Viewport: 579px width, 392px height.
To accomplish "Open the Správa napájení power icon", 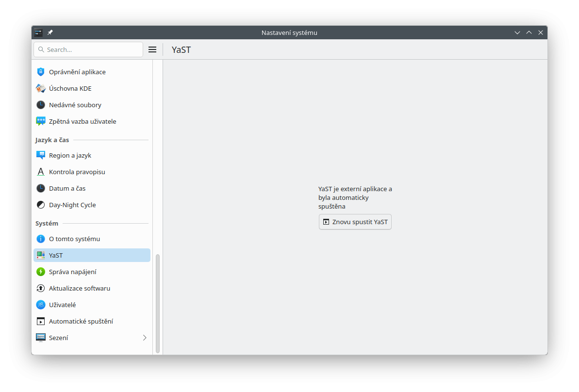I will [41, 272].
